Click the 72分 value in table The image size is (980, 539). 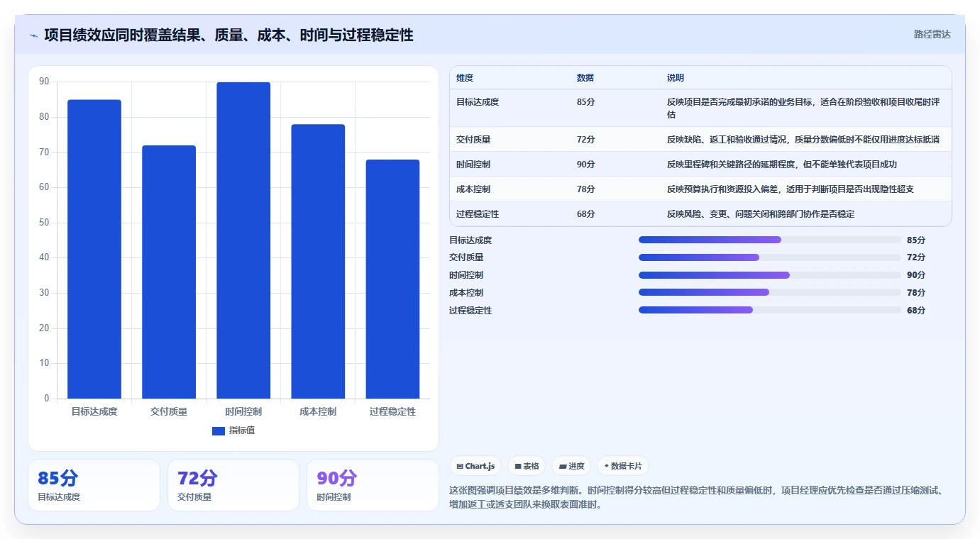586,140
